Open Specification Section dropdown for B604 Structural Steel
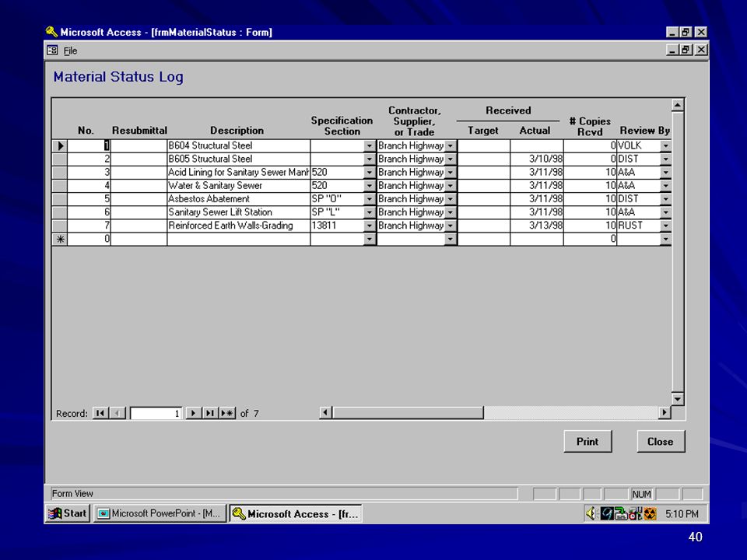Image resolution: width=747 pixels, height=560 pixels. (369, 145)
